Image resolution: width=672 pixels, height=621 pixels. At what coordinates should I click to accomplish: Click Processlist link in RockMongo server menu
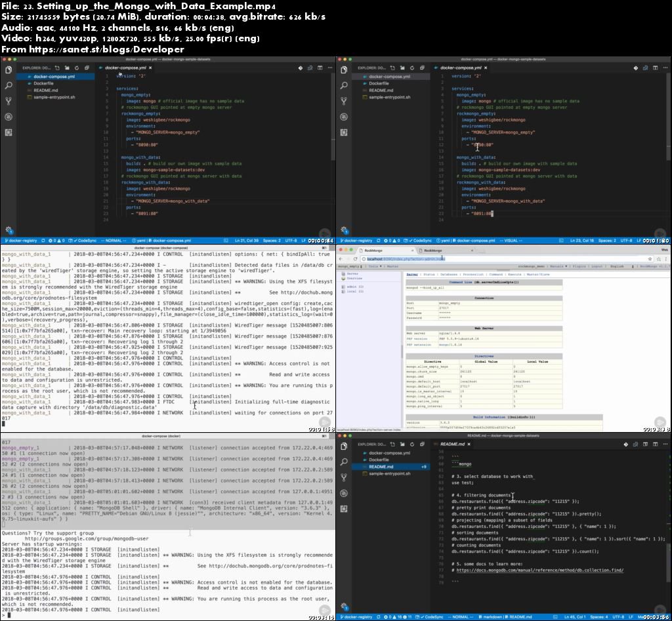[473, 275]
